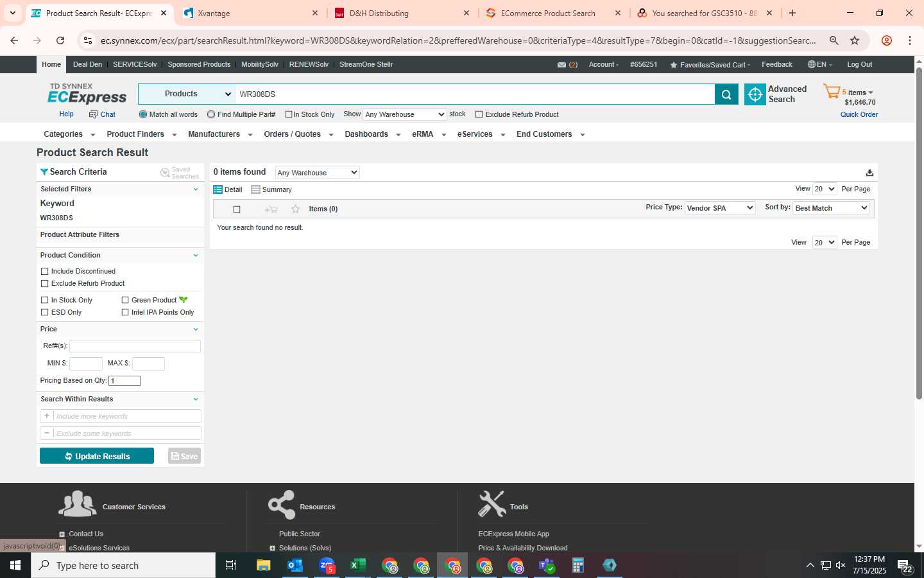The width and height of the screenshot is (924, 578).
Task: Open Price Type Vendor SPA dropdown
Action: tap(719, 208)
